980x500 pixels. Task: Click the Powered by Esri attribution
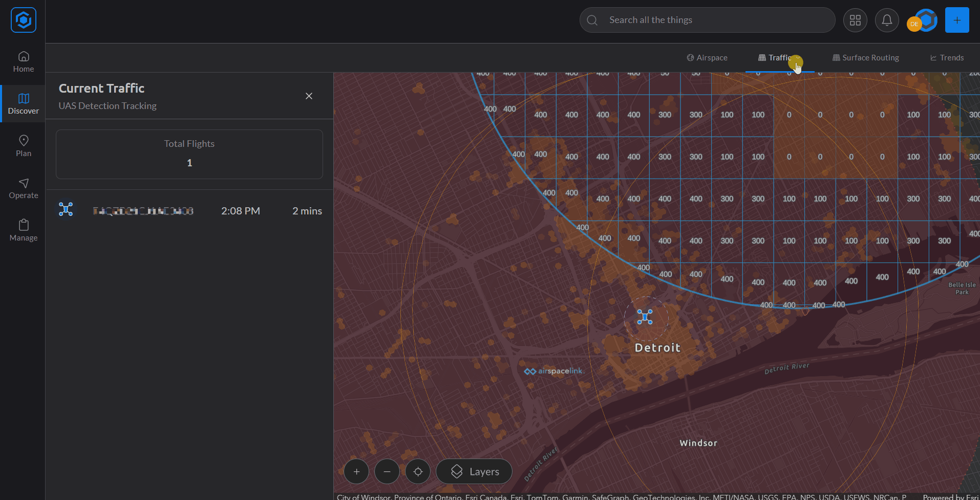950,497
